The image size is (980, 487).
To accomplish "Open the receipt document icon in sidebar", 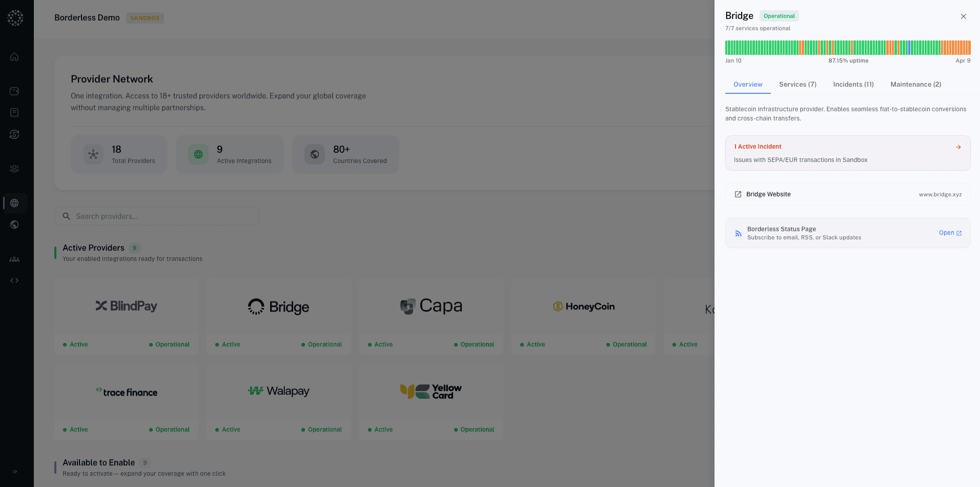I will (x=14, y=113).
